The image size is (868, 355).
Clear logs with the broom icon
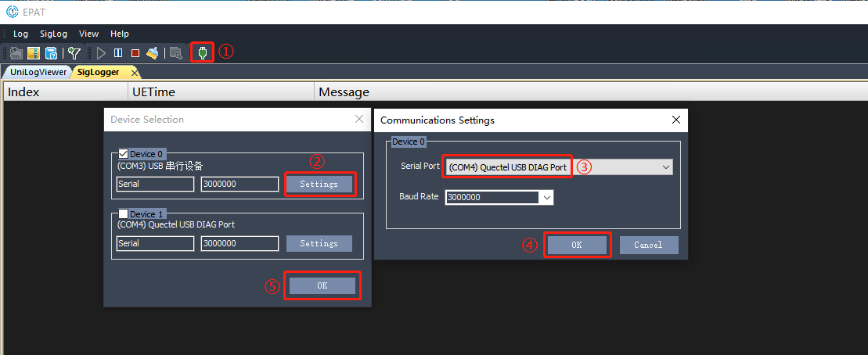(x=153, y=53)
